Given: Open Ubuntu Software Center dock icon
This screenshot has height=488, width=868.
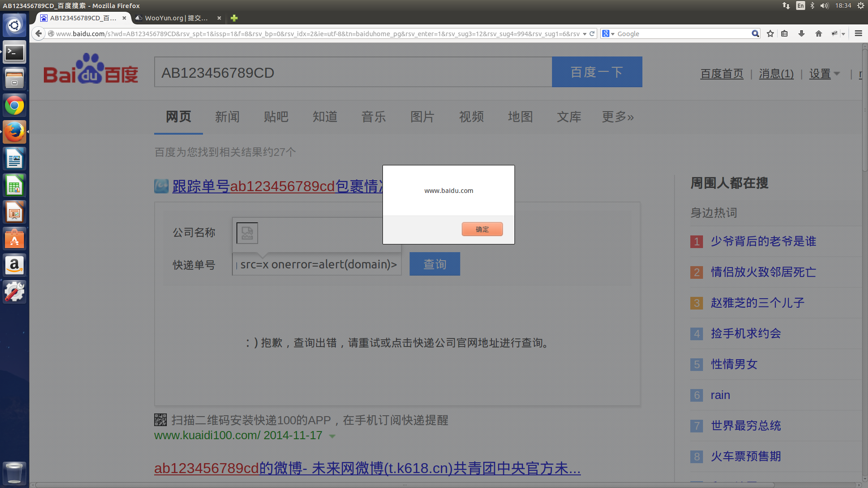Looking at the screenshot, I should tap(14, 239).
